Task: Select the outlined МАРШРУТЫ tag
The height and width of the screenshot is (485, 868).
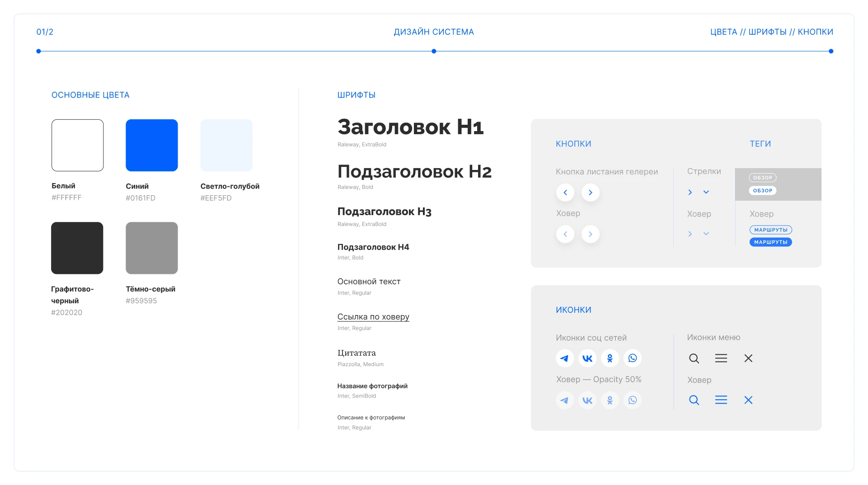Action: coord(770,230)
